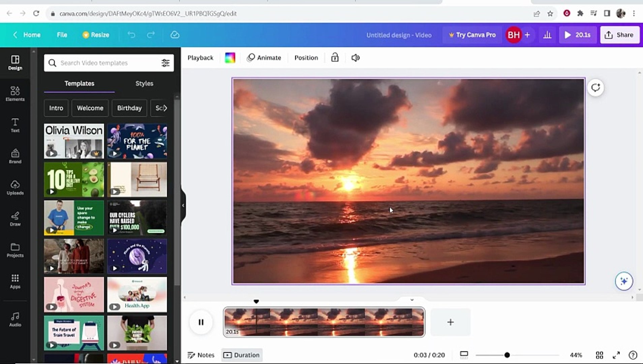This screenshot has height=364, width=643.
Task: Collapse the templates side panel
Action: click(183, 205)
